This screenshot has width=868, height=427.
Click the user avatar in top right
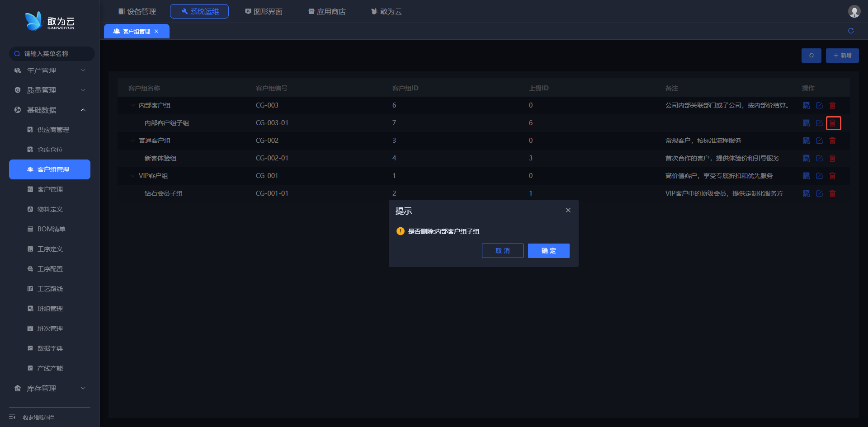tap(854, 11)
